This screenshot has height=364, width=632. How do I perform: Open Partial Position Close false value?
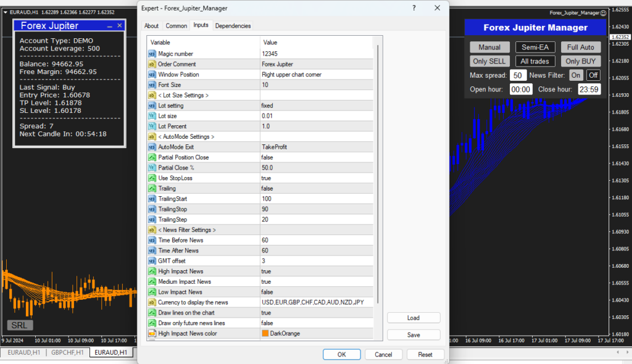[317, 157]
